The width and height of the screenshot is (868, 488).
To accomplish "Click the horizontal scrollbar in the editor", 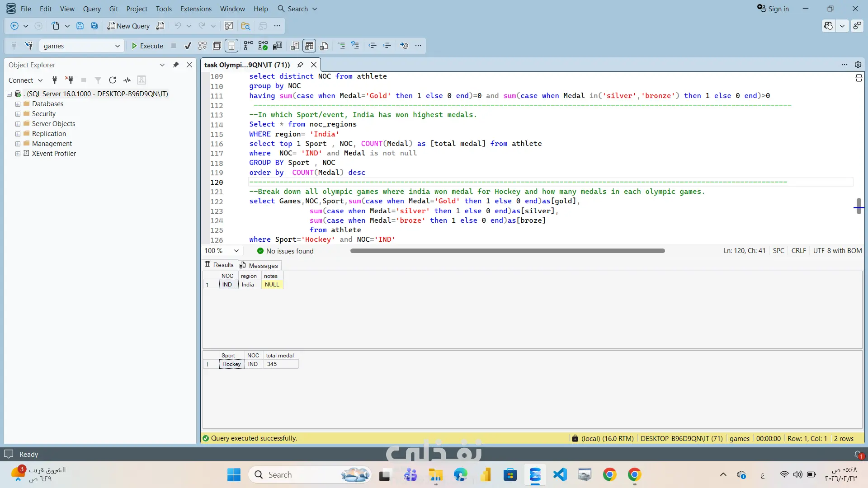I will (507, 251).
